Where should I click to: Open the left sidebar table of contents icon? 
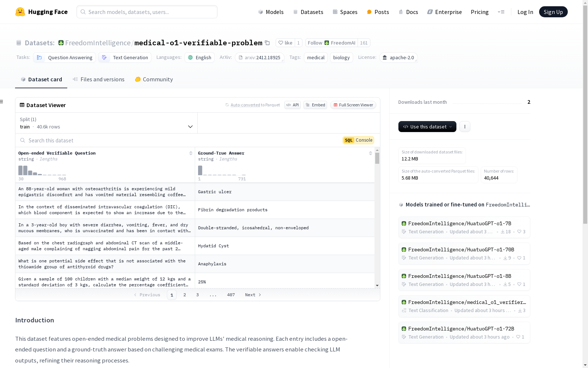point(1,102)
